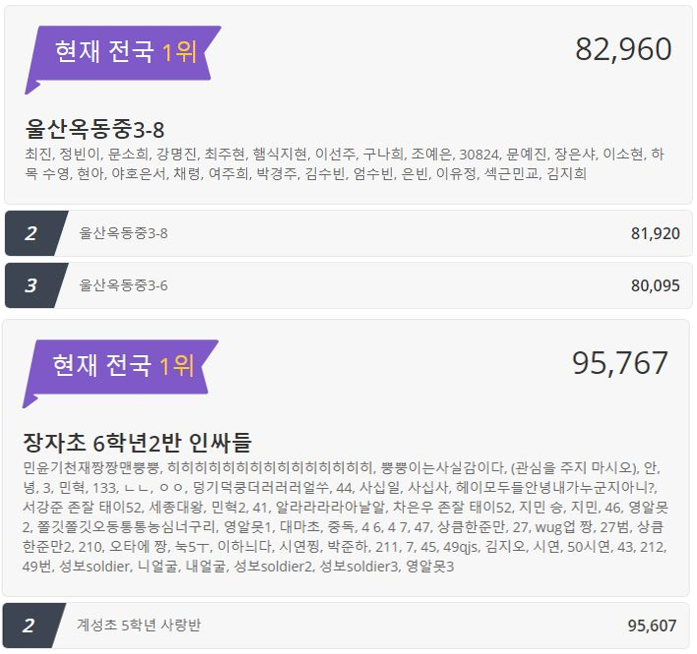Screen dimensions: 697x654
Task: Click rank 2 badge beside 계성초 5학년 사랑반
Action: coord(34,626)
